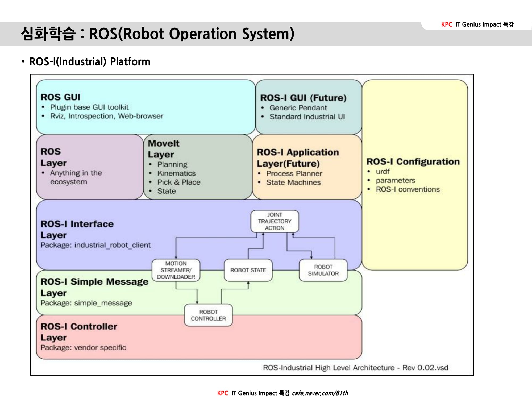Click ROS-I Application Layer(Future) box
Viewport: 532px width, 399px height.
(307, 167)
